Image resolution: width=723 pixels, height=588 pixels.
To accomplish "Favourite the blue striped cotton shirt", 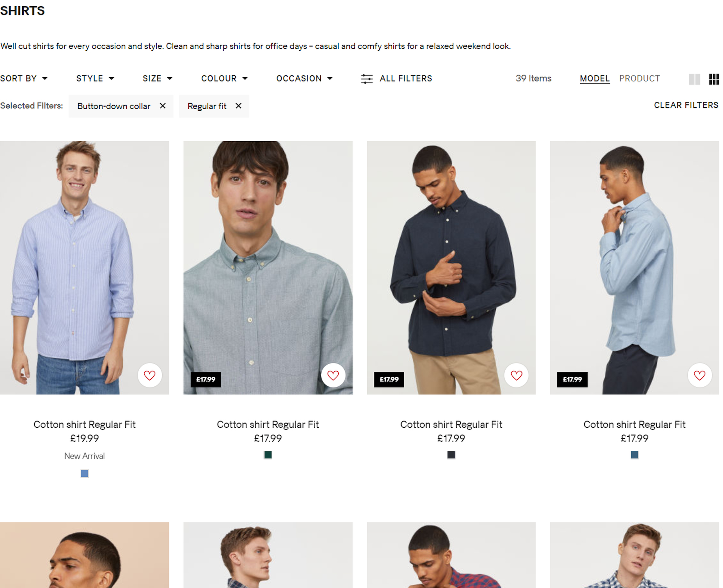I will (x=149, y=375).
